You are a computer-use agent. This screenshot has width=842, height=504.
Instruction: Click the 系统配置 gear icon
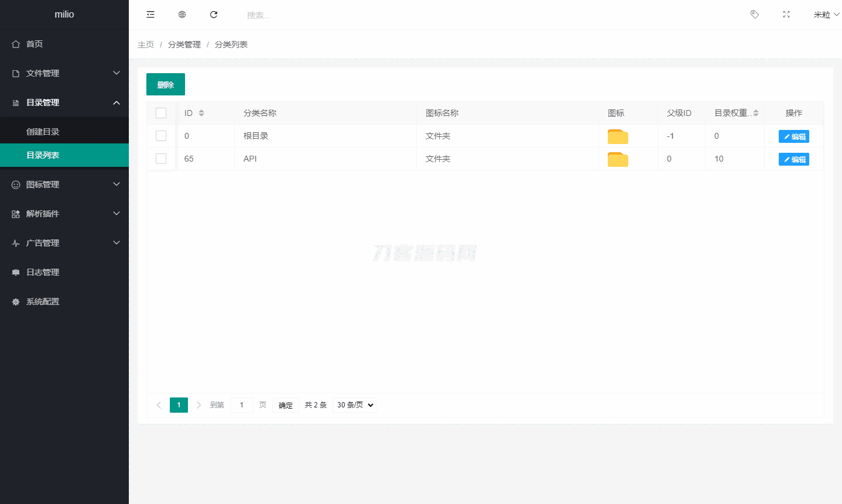coord(15,301)
